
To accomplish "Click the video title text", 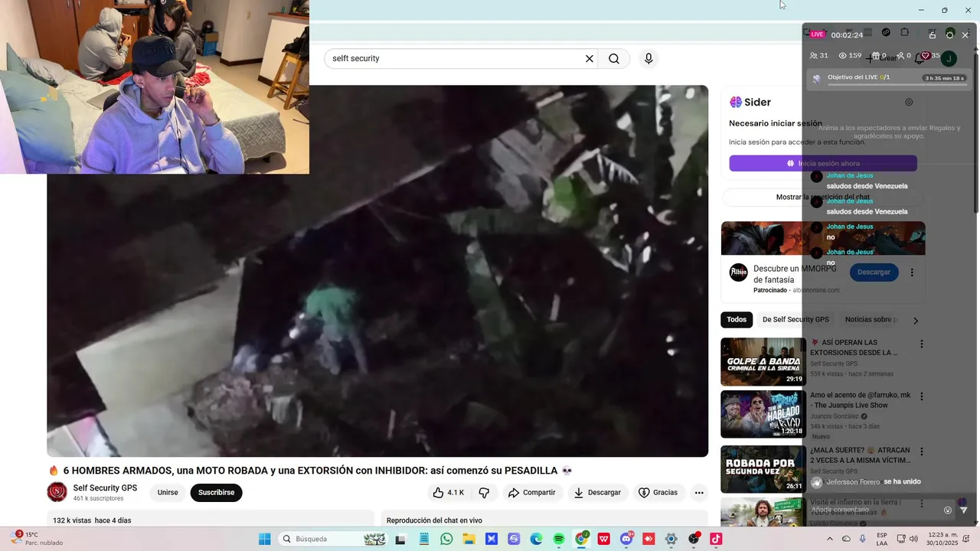I will point(310,471).
